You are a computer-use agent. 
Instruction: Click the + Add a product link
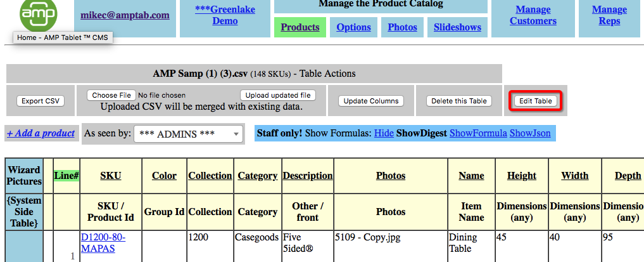[x=41, y=133]
